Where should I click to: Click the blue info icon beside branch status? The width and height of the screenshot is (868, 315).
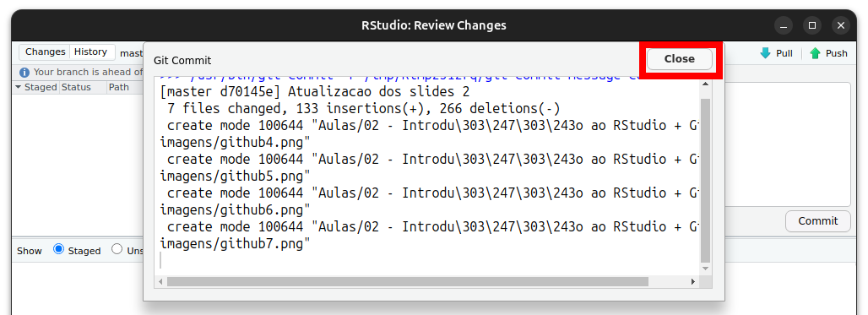(24, 73)
